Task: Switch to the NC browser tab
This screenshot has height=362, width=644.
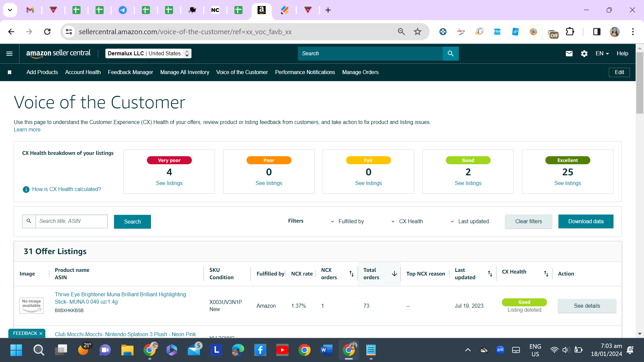Action: click(215, 10)
